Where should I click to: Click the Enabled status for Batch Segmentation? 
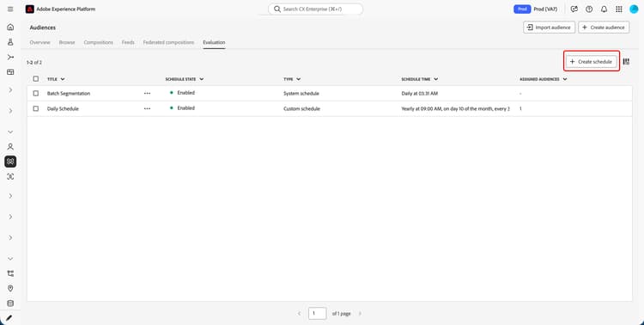182,93
